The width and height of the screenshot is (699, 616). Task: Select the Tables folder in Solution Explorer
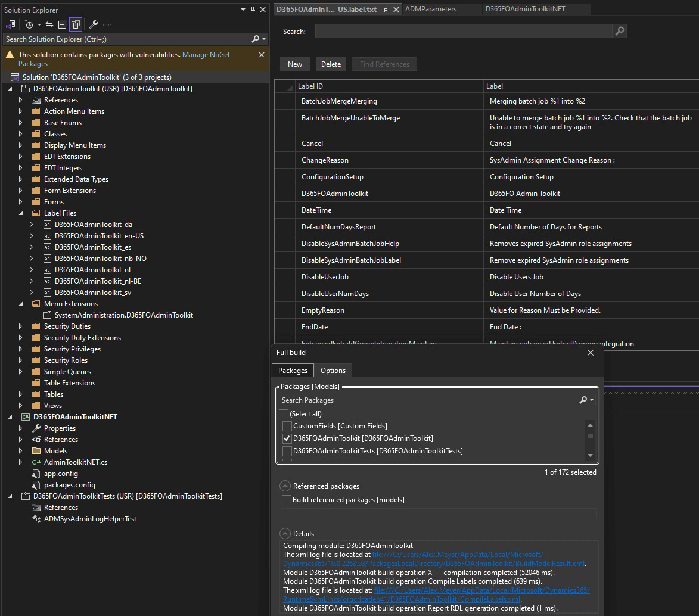click(54, 394)
